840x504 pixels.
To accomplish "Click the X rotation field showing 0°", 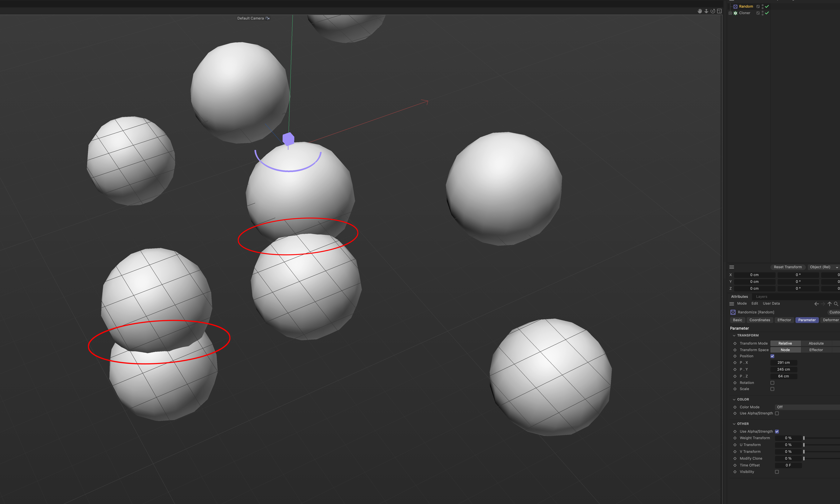I will pos(798,275).
